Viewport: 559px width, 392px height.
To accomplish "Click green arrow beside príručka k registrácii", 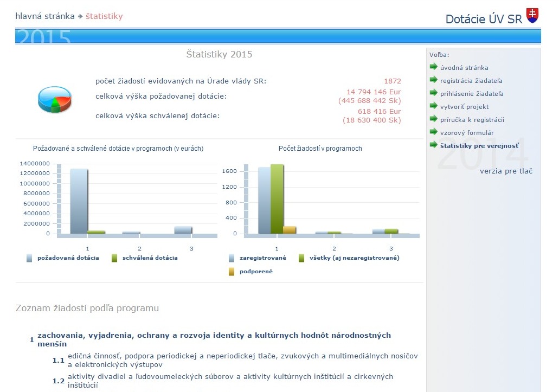I will tap(433, 119).
